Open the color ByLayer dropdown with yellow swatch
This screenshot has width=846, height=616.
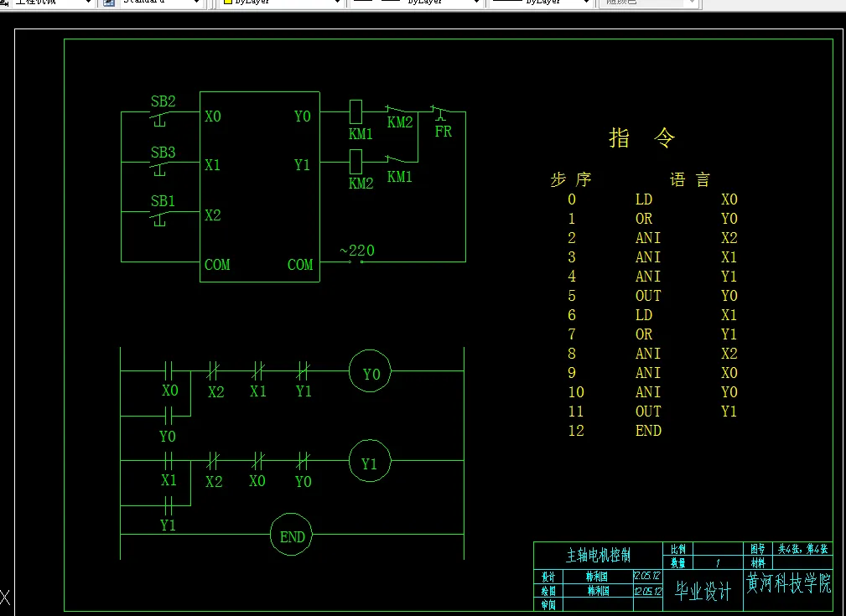(282, 3)
